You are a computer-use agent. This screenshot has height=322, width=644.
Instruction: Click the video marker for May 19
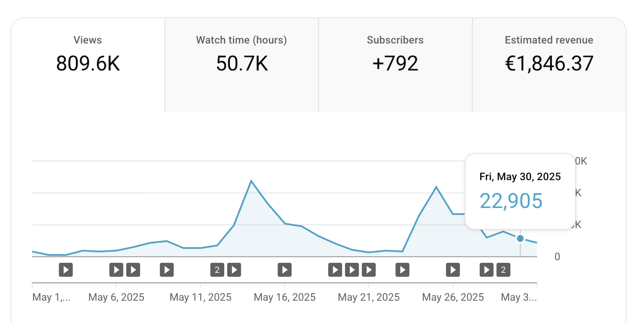(335, 270)
